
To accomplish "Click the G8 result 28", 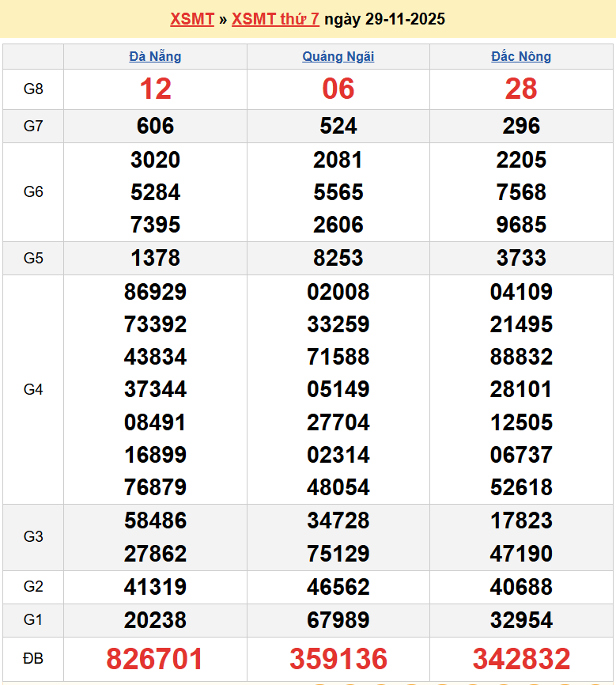I will click(x=521, y=89).
